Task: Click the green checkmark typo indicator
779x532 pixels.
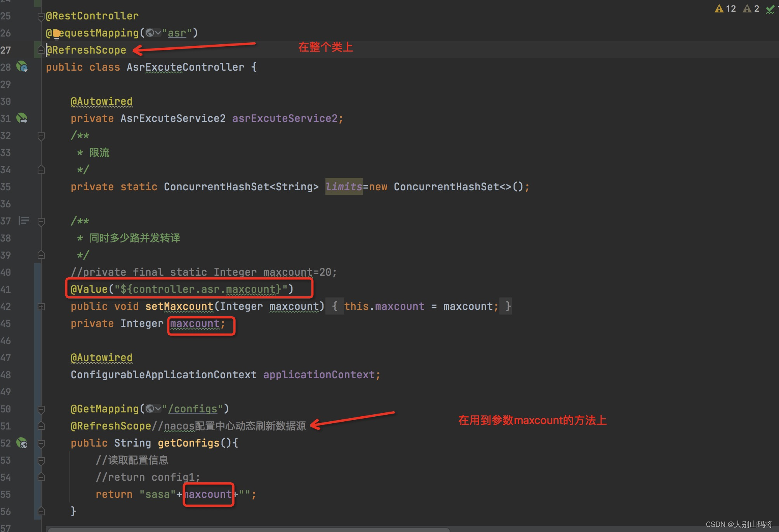Action: tap(770, 9)
